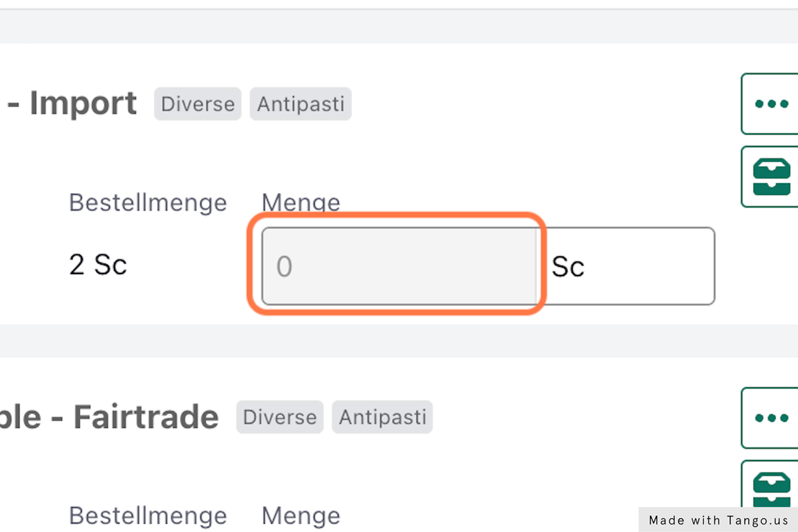Click the storage box icon for Import item

click(771, 177)
